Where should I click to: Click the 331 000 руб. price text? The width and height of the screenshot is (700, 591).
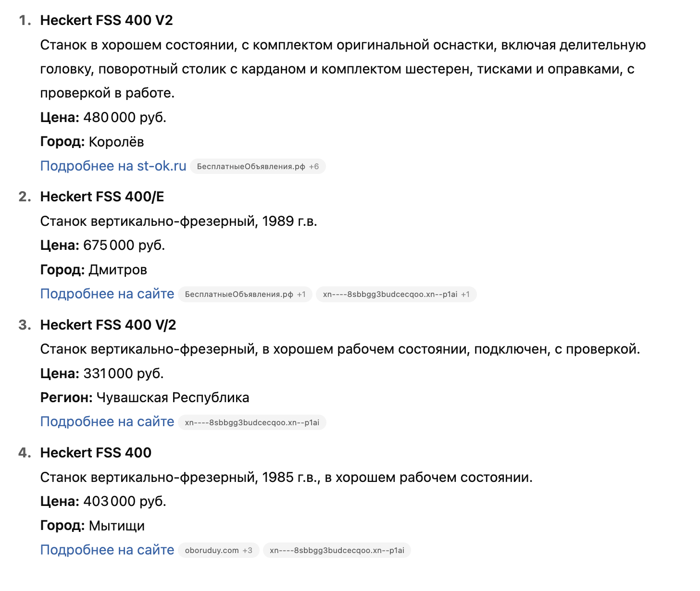coord(123,373)
